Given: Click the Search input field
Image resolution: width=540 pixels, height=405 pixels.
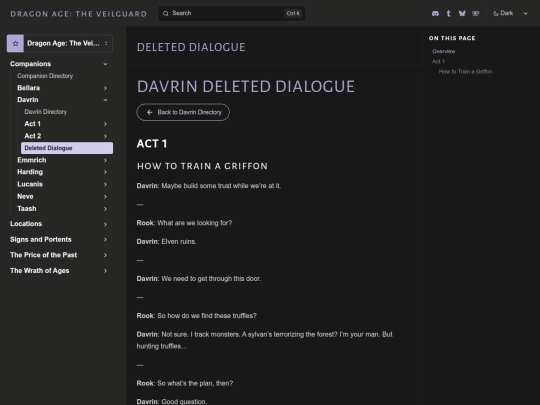Looking at the screenshot, I should 231,13.
